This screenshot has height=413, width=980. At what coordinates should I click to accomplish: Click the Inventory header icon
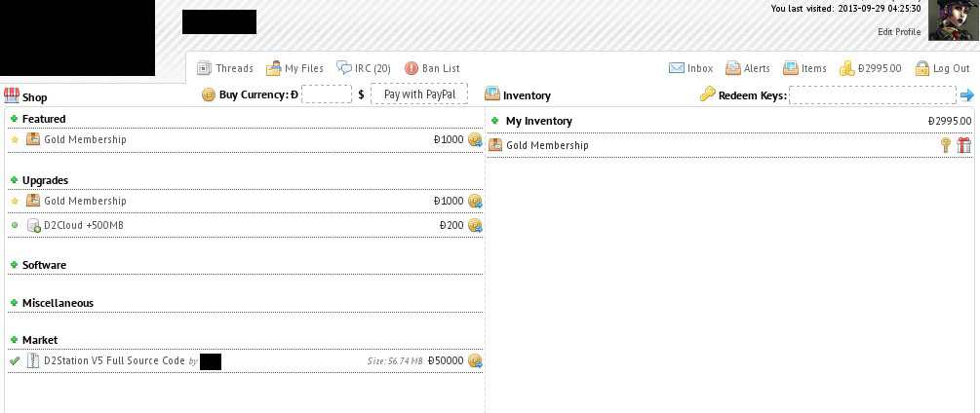[x=492, y=94]
